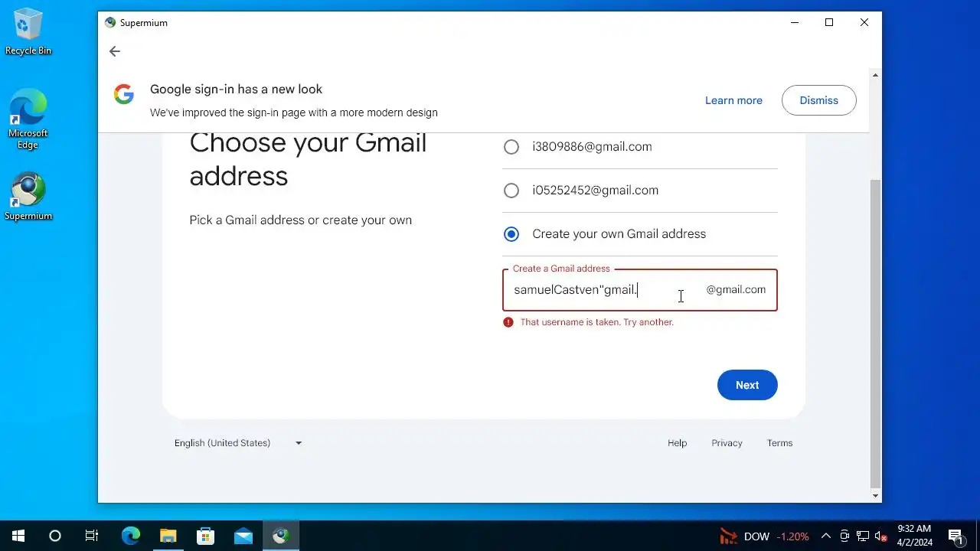Click 'Pick a Gmail address or create your own' text
Image resolution: width=980 pixels, height=551 pixels.
[301, 220]
